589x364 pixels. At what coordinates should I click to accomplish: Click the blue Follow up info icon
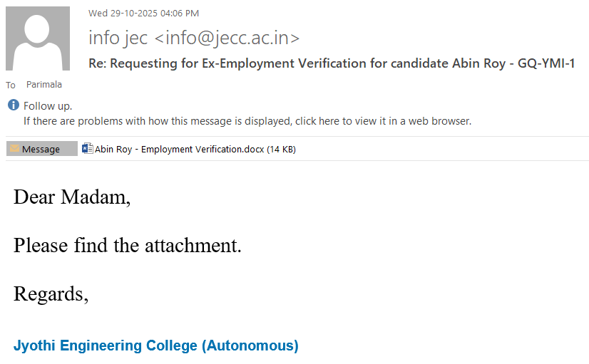click(14, 105)
